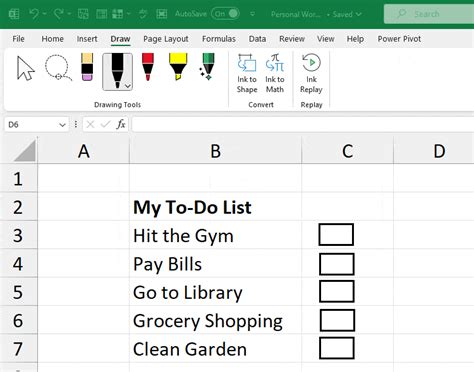The height and width of the screenshot is (372, 474).
Task: Click the Clean Garden cell
Action: pos(215,349)
